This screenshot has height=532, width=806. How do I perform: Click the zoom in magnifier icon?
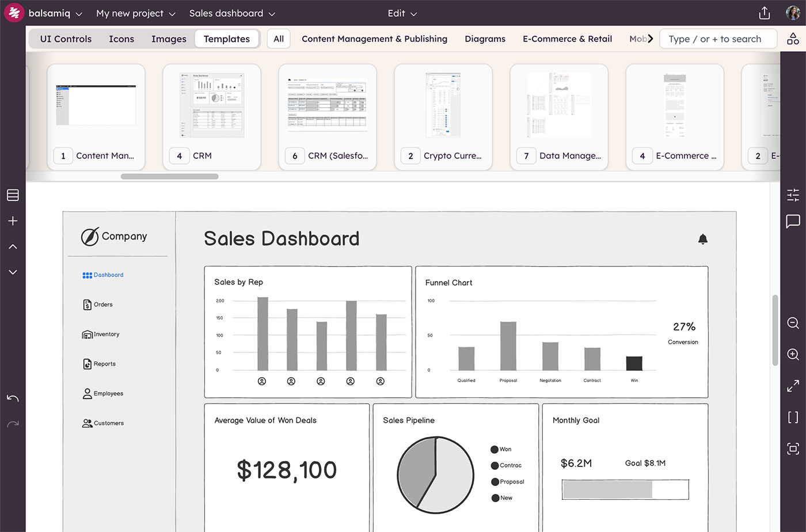793,355
